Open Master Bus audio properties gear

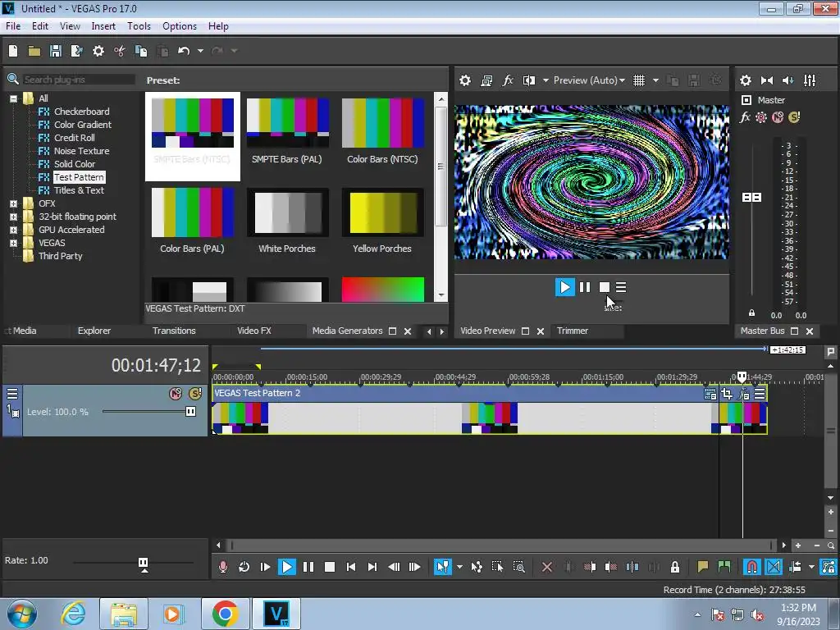pyautogui.click(x=745, y=80)
